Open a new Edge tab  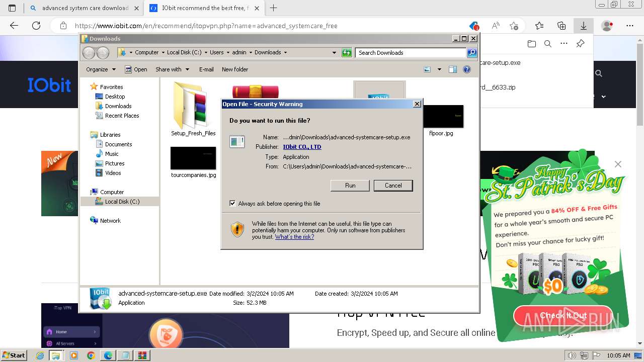(274, 8)
